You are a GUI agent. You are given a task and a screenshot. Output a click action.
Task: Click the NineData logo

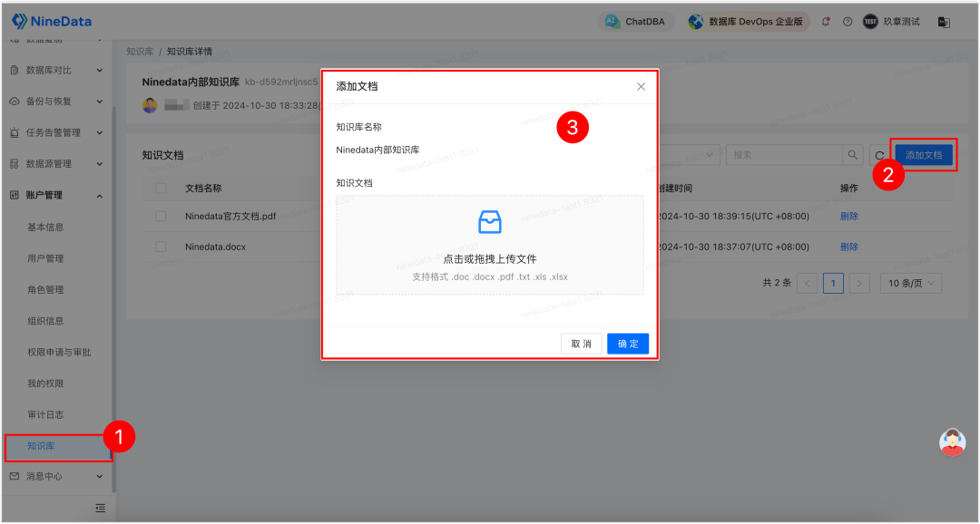click(x=51, y=21)
